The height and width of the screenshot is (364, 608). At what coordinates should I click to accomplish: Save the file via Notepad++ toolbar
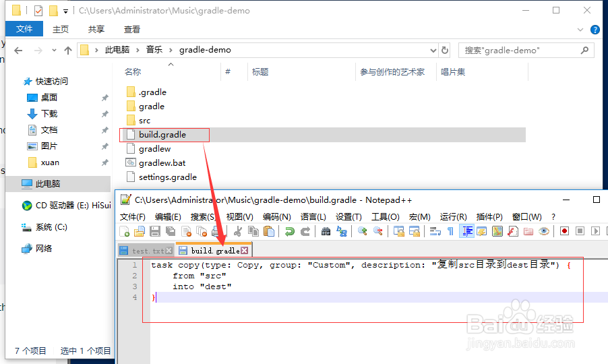[155, 231]
